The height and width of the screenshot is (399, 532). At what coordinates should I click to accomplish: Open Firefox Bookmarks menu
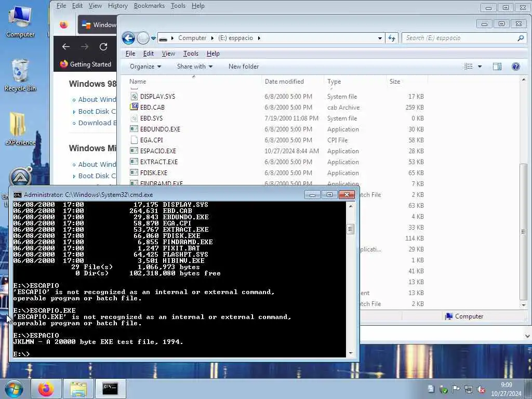tap(149, 6)
